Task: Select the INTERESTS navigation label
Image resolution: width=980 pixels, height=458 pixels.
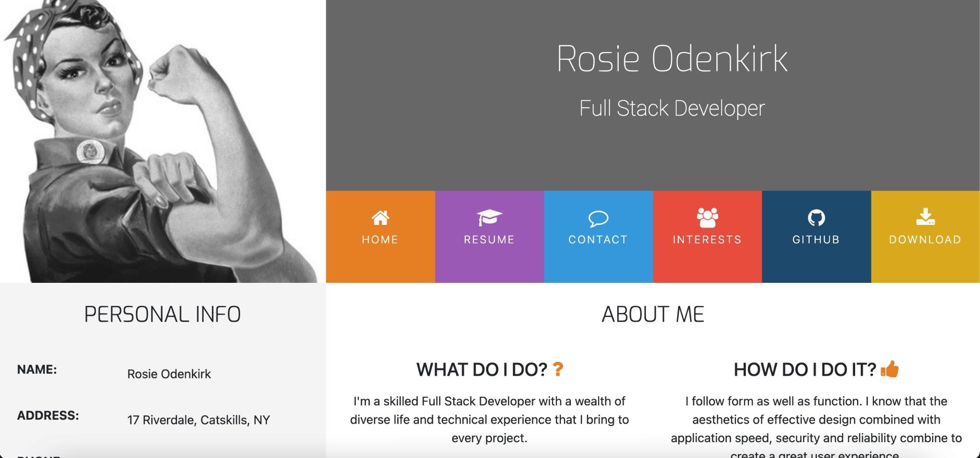Action: point(707,240)
